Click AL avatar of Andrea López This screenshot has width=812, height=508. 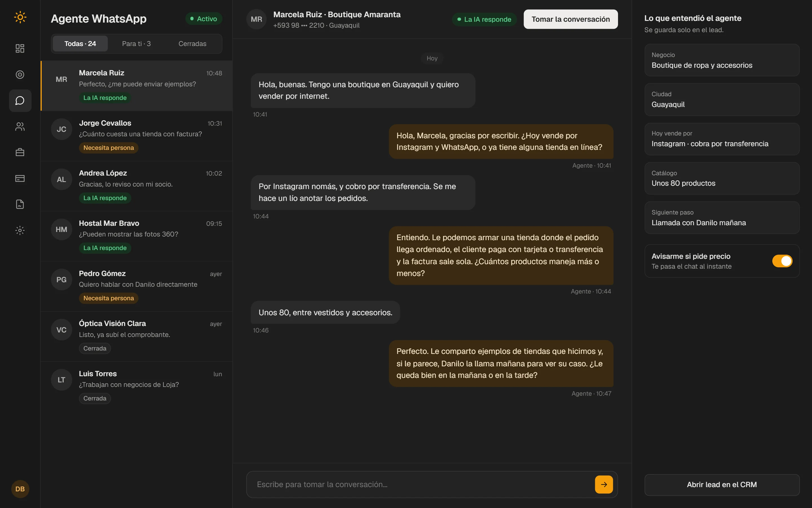[x=61, y=179]
